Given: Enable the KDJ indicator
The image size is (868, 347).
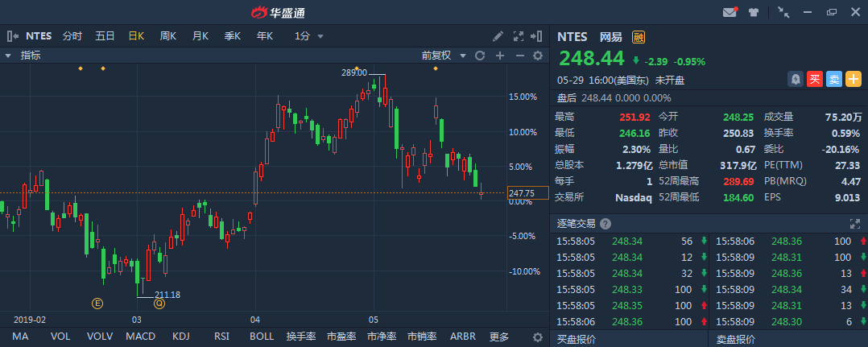Looking at the screenshot, I should (181, 337).
